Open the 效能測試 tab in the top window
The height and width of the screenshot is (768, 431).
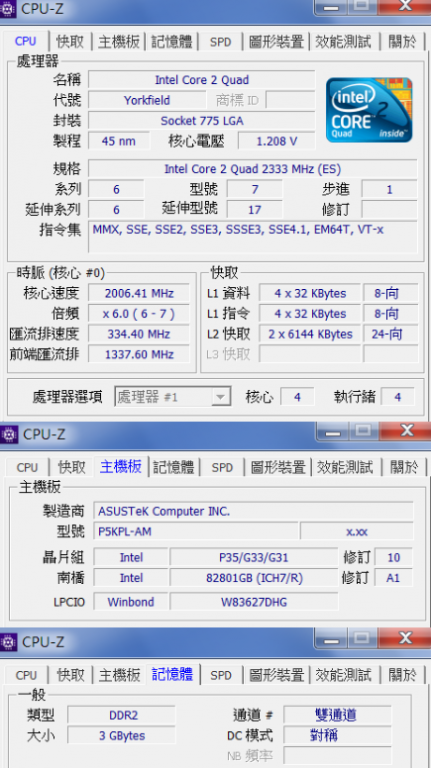[343, 42]
